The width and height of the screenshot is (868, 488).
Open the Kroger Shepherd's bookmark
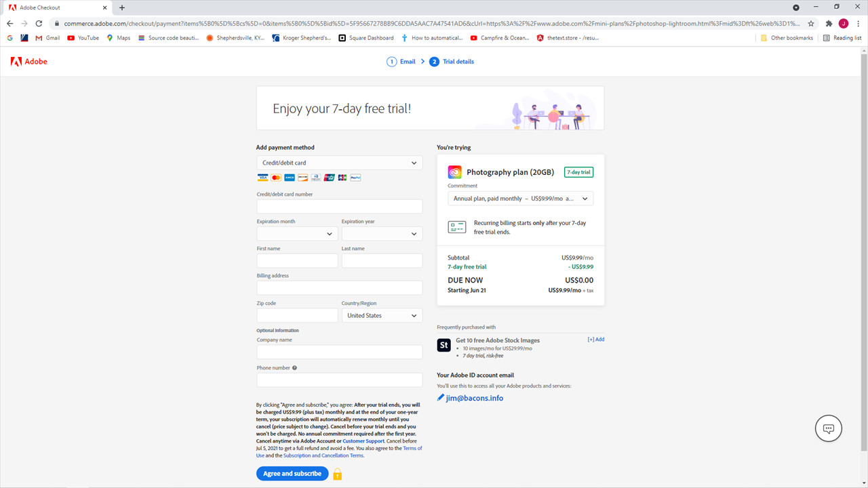point(302,38)
